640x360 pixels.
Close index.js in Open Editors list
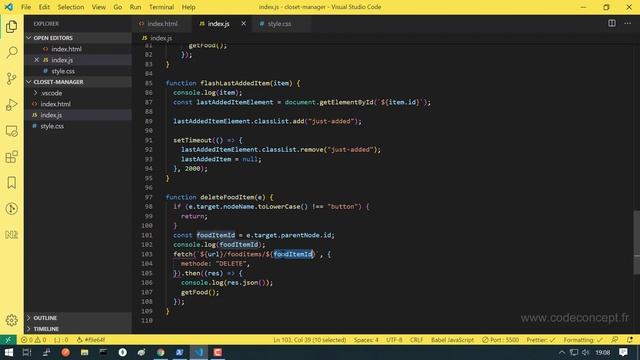[x=36, y=60]
